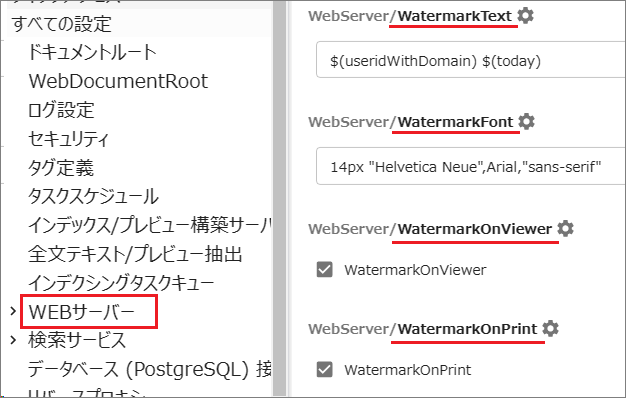Viewport: 626px width, 398px height.
Task: Select WebDocumentRoot in settings list
Action: click(118, 81)
